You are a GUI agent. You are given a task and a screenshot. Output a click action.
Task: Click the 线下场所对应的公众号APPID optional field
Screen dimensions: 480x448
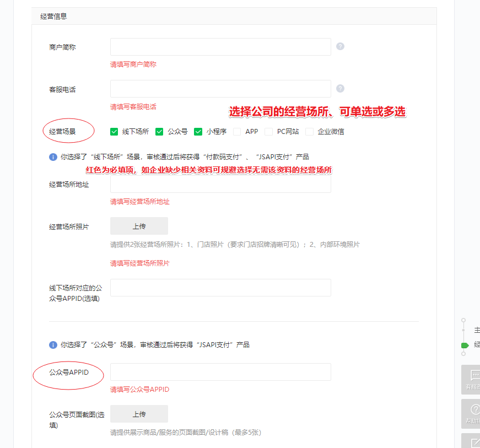point(220,288)
